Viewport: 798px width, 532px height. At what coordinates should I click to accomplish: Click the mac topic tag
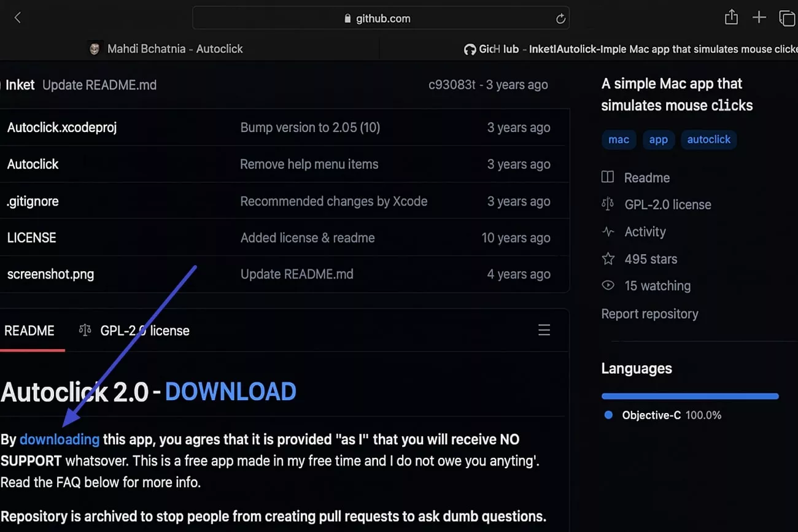point(619,139)
